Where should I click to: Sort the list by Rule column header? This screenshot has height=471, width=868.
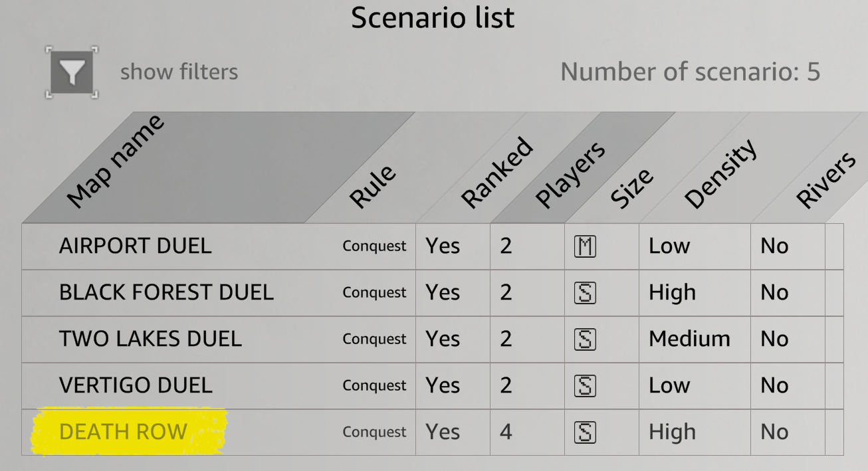(x=373, y=187)
